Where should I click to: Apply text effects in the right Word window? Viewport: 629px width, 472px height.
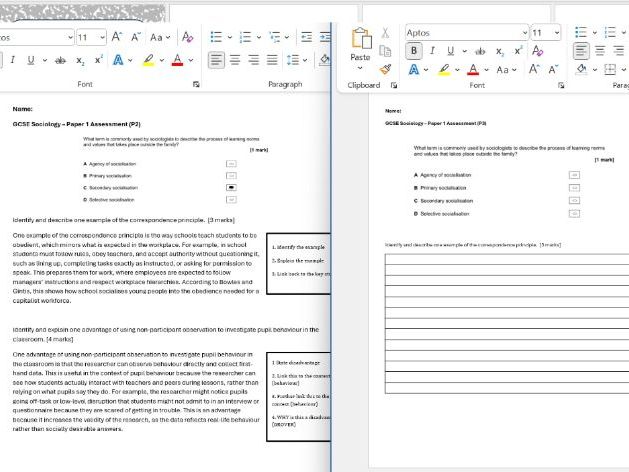414,70
